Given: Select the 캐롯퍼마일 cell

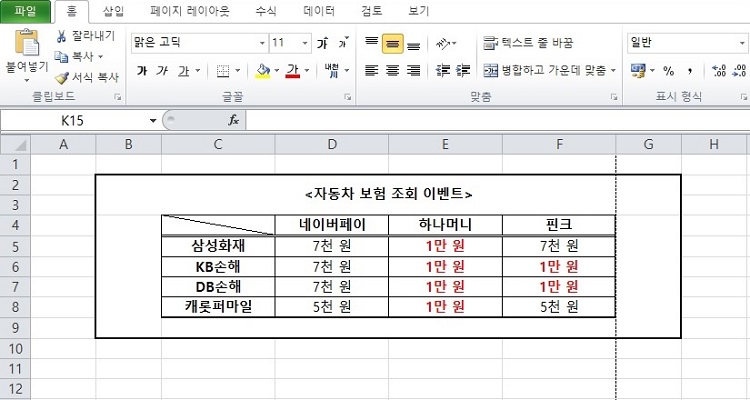Looking at the screenshot, I should coord(218,307).
